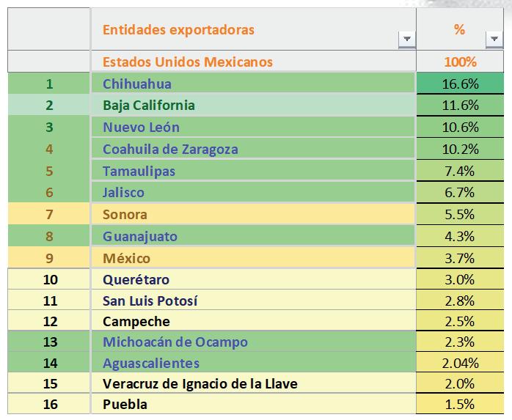The width and height of the screenshot is (512, 420).
Task: Select the Chihuahua cell
Action: pyautogui.click(x=253, y=83)
